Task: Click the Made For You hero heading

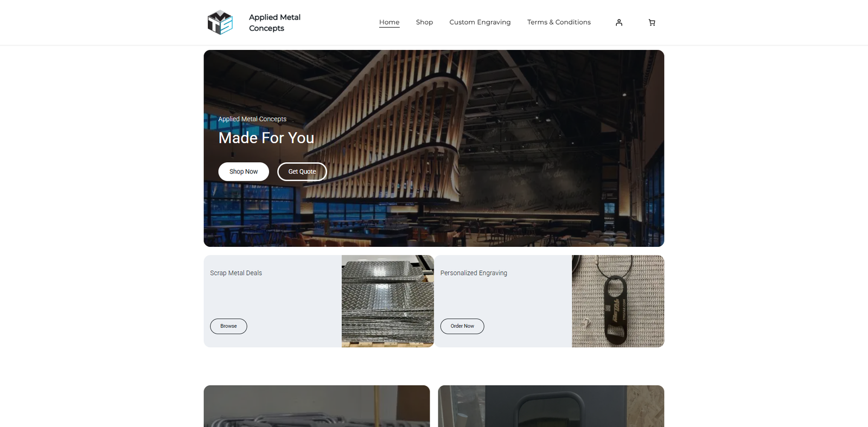Action: tap(266, 138)
